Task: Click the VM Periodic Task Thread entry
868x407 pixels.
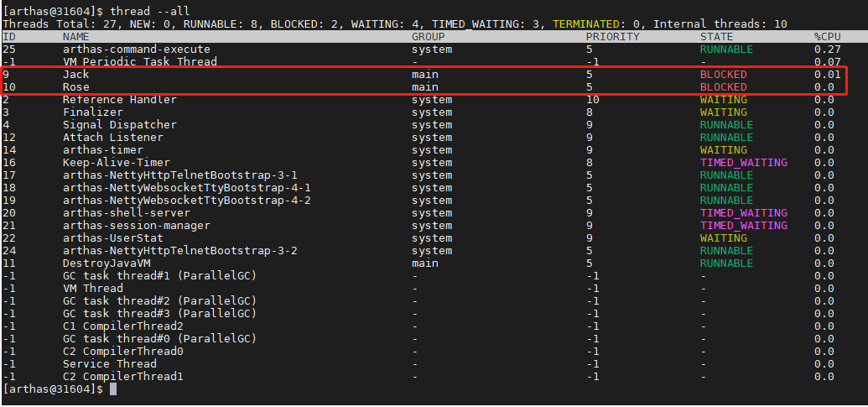Action: point(139,62)
